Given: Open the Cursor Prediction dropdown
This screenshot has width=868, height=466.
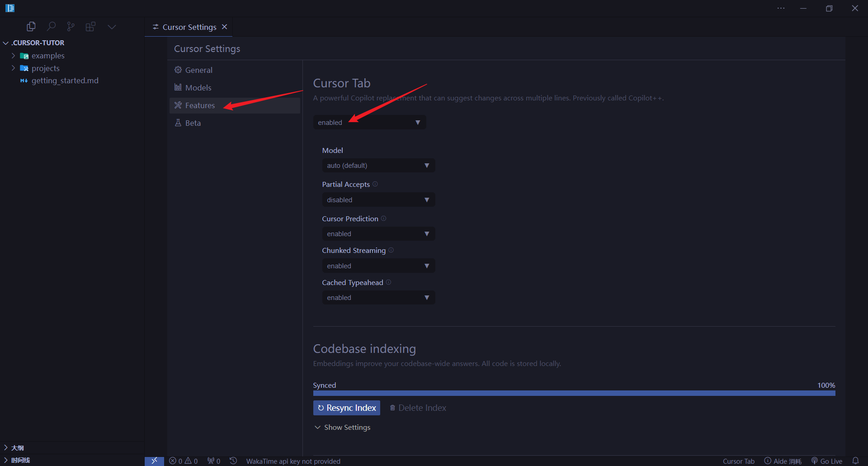Looking at the screenshot, I should [378, 234].
